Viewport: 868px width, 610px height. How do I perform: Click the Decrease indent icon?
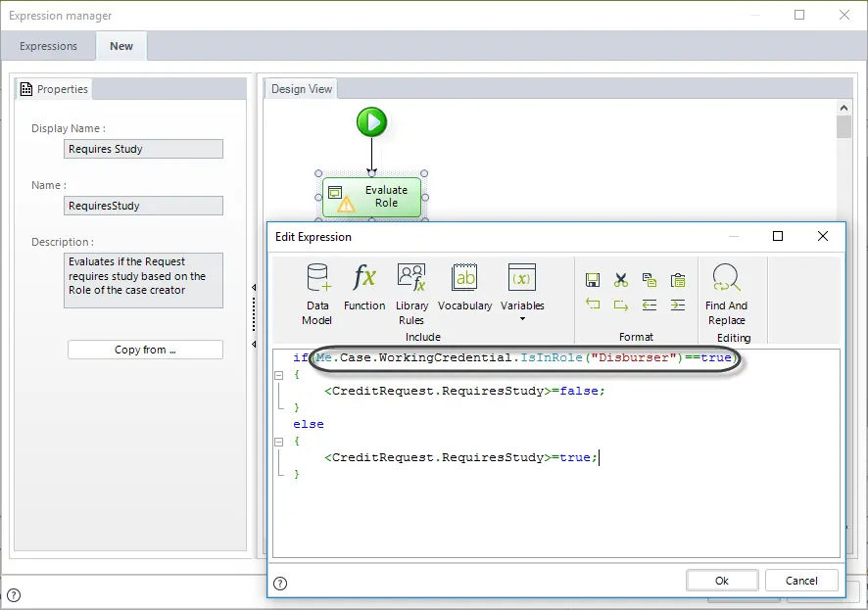(x=650, y=305)
